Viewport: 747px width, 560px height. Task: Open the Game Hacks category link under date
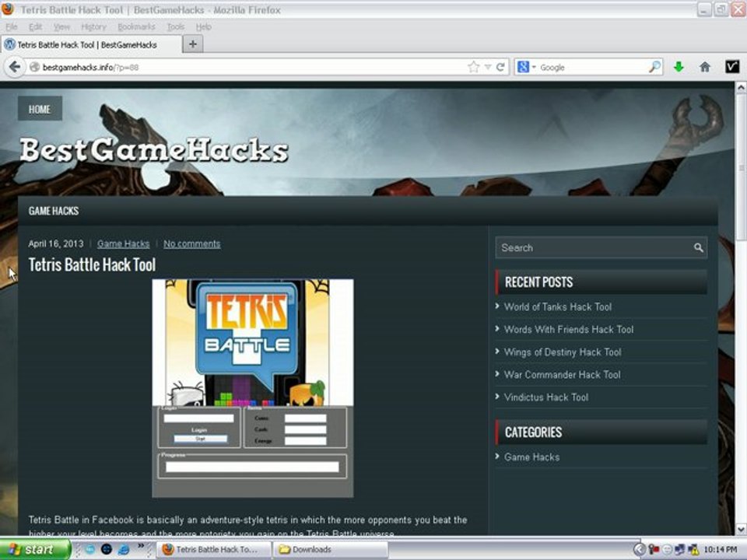pos(124,243)
